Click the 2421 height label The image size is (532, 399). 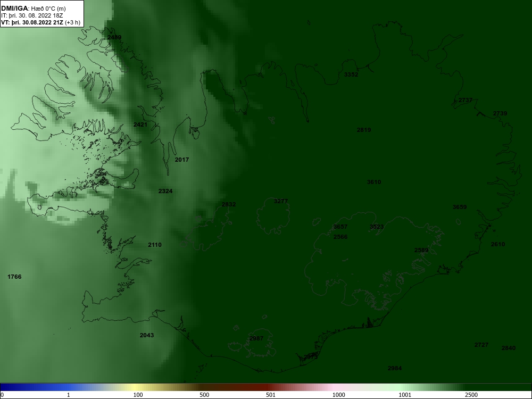[140, 124]
